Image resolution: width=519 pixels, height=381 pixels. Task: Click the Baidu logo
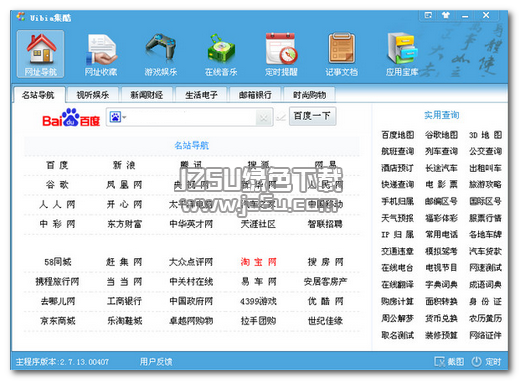coord(71,117)
